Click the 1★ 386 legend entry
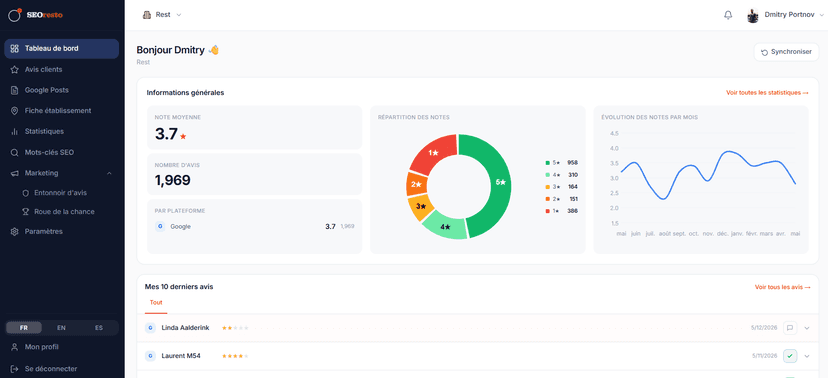 point(561,211)
